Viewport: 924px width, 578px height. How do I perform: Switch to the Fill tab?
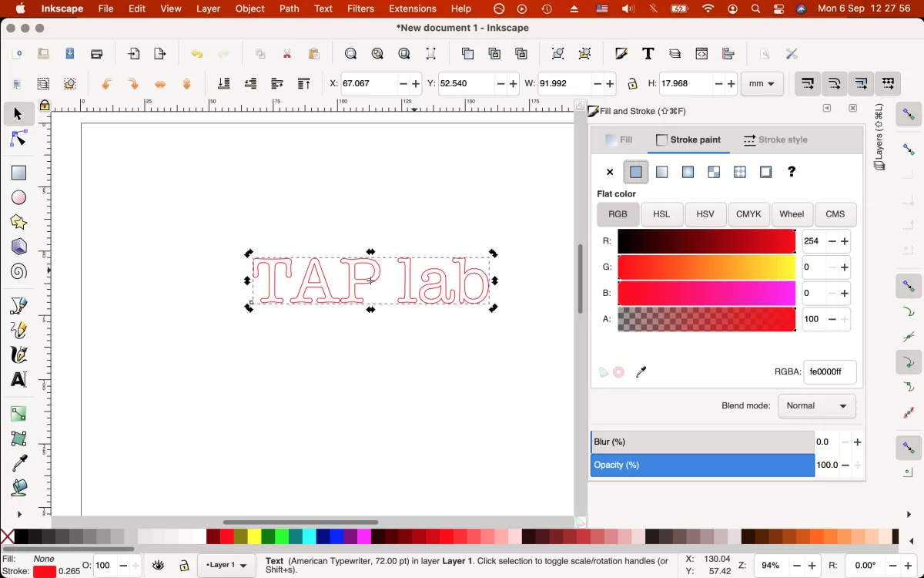619,140
